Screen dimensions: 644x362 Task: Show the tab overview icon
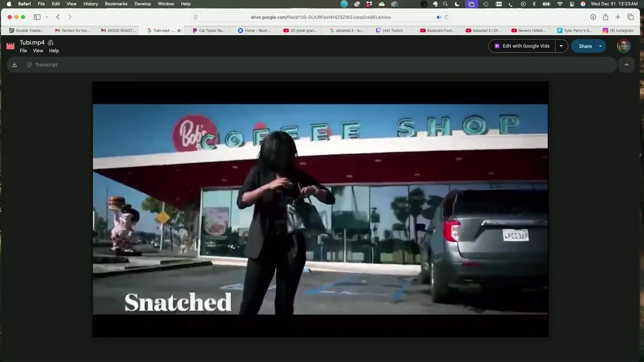[630, 17]
